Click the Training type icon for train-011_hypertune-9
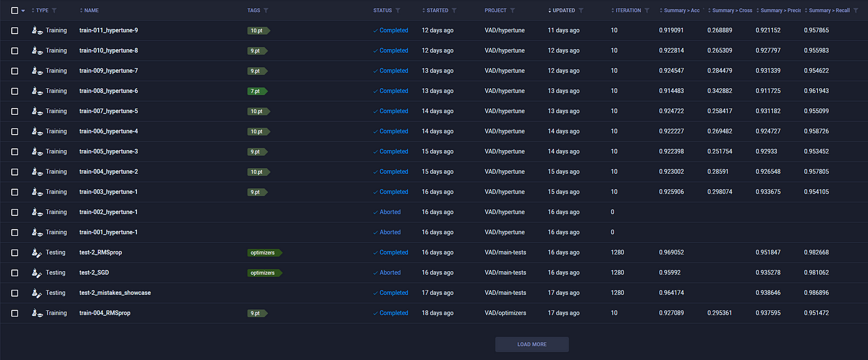Screen dimensions: 868x360 click(x=37, y=30)
